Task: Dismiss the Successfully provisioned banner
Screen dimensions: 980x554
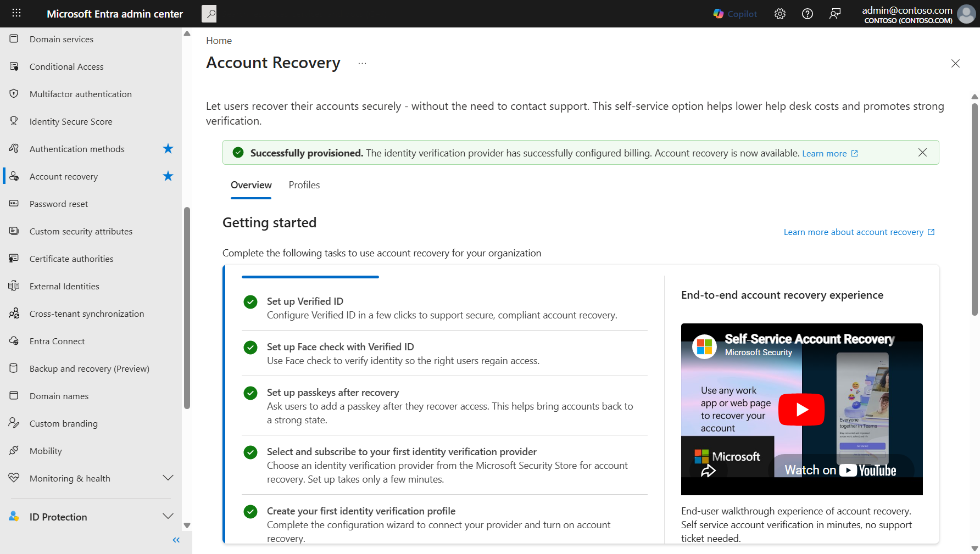Action: pos(922,153)
